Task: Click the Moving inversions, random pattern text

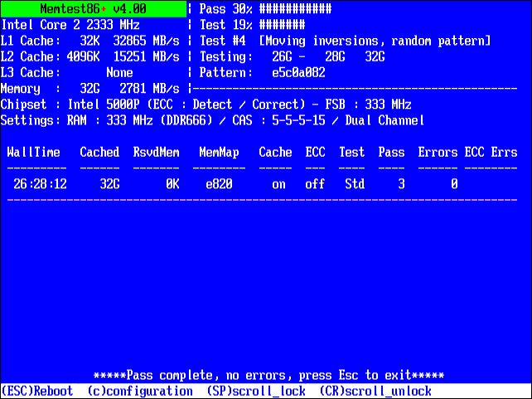Action: [x=375, y=41]
